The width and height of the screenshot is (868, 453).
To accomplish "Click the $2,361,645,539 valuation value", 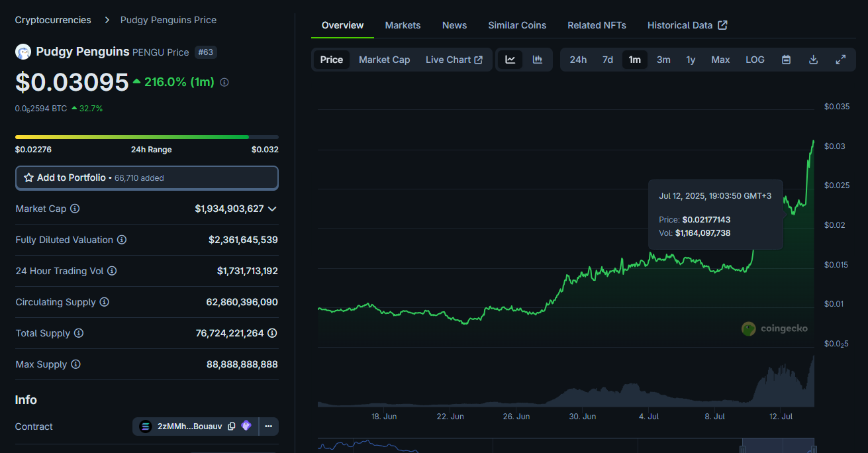I will pyautogui.click(x=243, y=240).
